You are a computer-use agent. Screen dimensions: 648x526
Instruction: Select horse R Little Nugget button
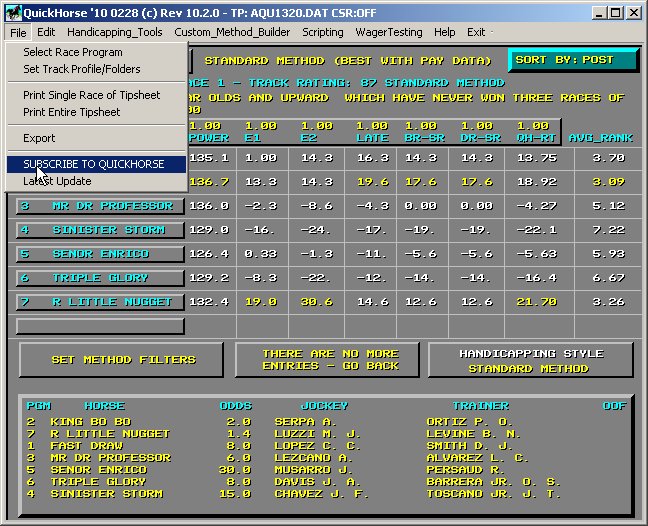click(x=100, y=302)
